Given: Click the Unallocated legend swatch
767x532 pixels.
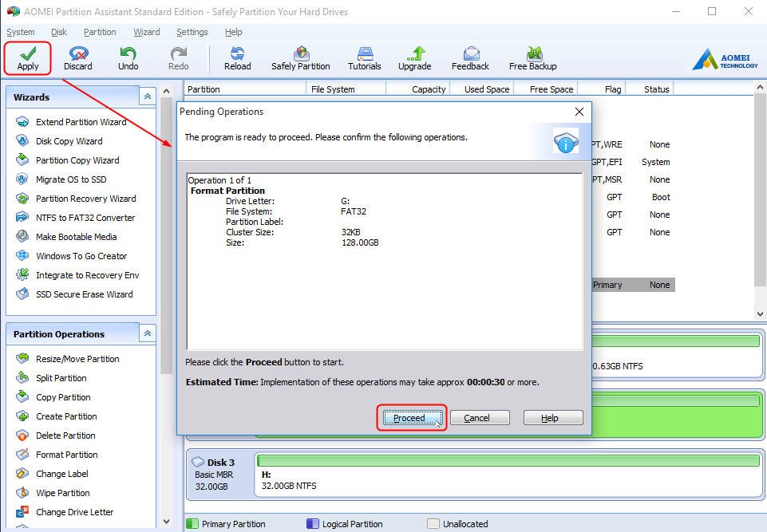Looking at the screenshot, I should pyautogui.click(x=433, y=524).
